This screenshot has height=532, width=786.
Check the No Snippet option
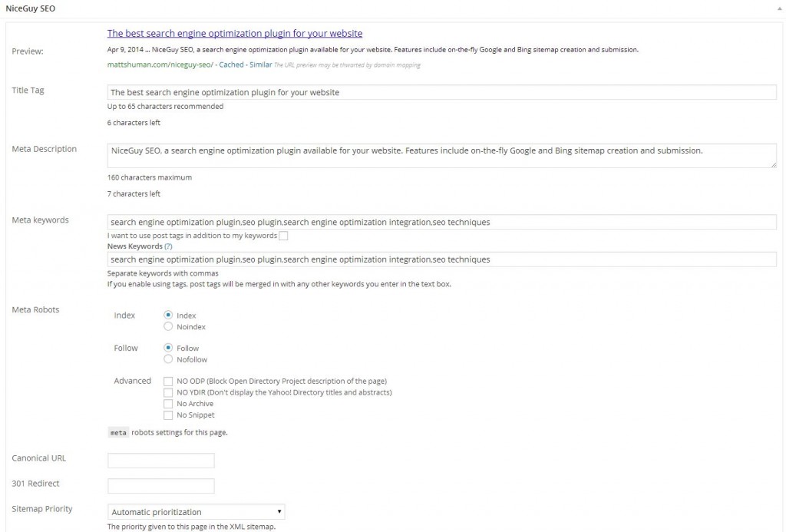point(168,415)
